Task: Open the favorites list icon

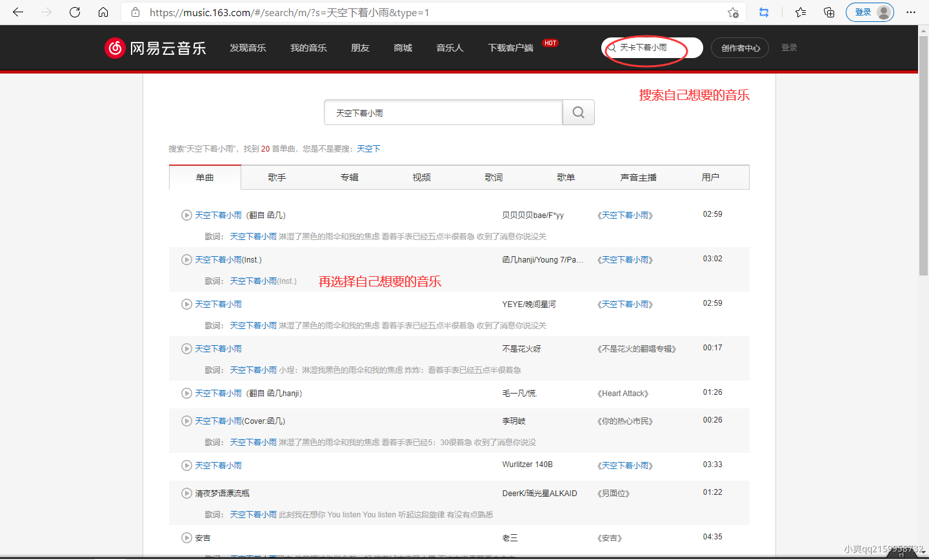Action: click(x=801, y=12)
